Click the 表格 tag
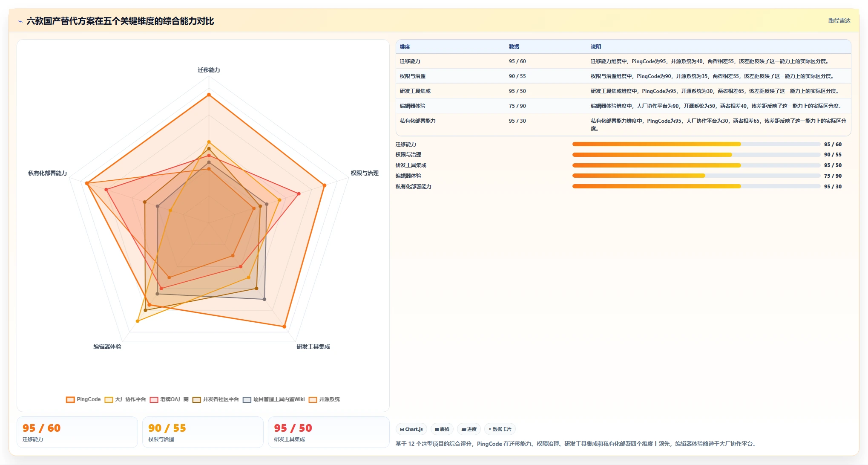 pyautogui.click(x=442, y=429)
